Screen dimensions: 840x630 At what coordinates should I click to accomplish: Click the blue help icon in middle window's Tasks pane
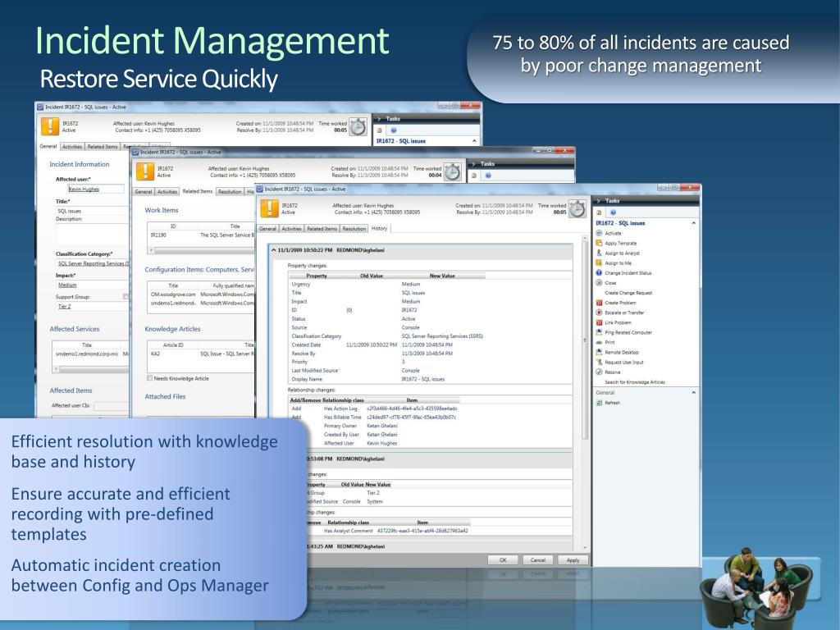point(489,176)
